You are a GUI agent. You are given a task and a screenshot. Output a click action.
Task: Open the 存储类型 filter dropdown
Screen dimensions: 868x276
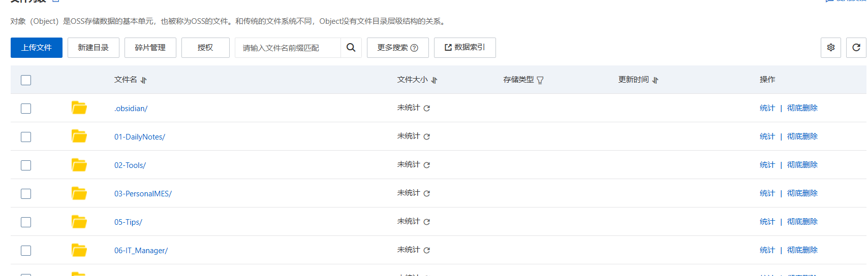(x=540, y=80)
